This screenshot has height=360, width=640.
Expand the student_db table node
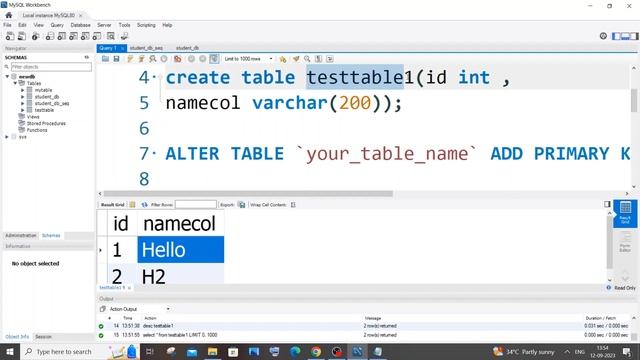22,97
